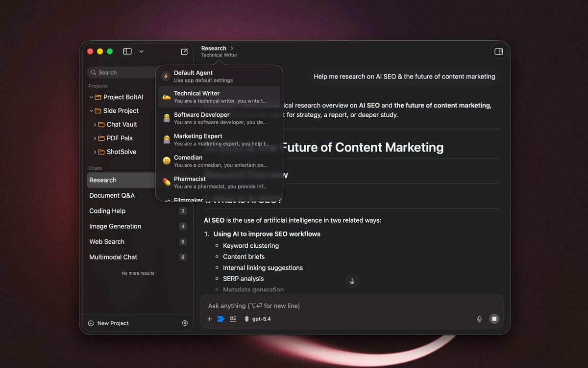Image resolution: width=588 pixels, height=368 pixels.
Task: Expand the Chat Vault folder
Action: (95, 125)
